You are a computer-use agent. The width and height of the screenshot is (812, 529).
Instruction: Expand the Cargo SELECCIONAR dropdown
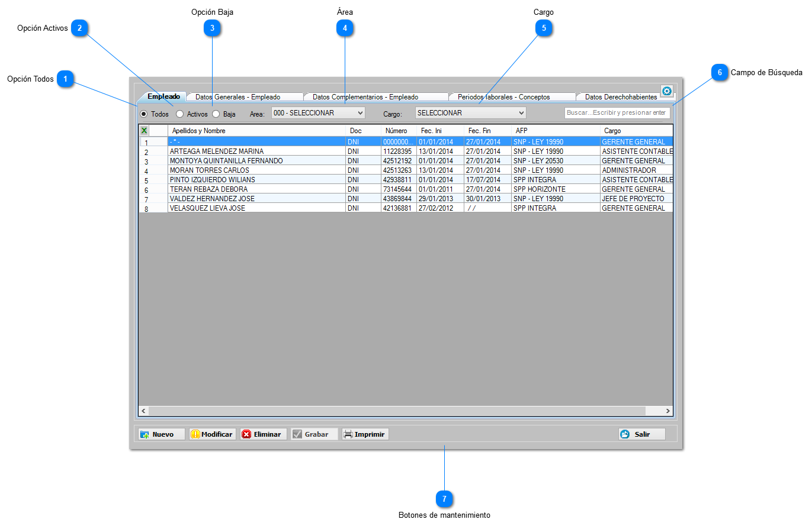470,113
